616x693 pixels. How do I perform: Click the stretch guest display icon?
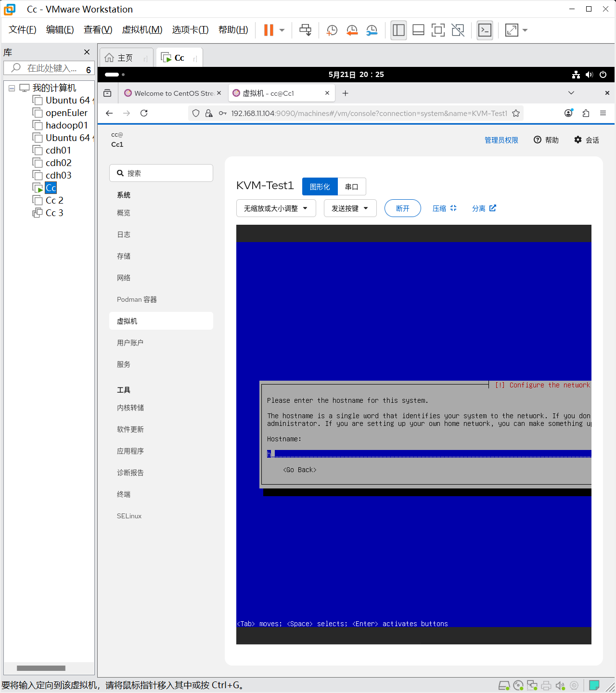512,30
